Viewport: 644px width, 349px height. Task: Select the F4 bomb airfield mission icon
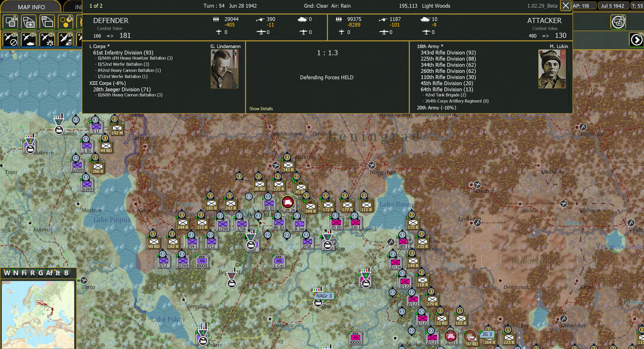[x=66, y=40]
